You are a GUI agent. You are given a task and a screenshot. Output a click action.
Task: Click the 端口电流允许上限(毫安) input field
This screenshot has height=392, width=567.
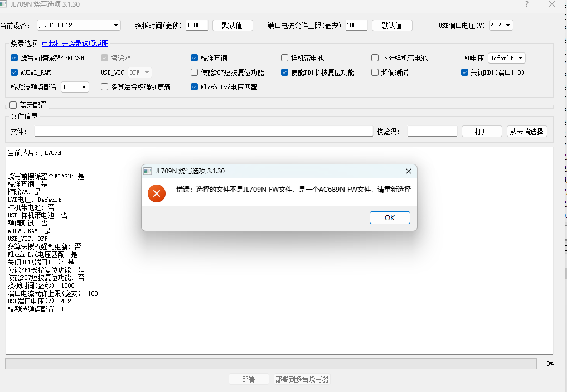coord(357,25)
